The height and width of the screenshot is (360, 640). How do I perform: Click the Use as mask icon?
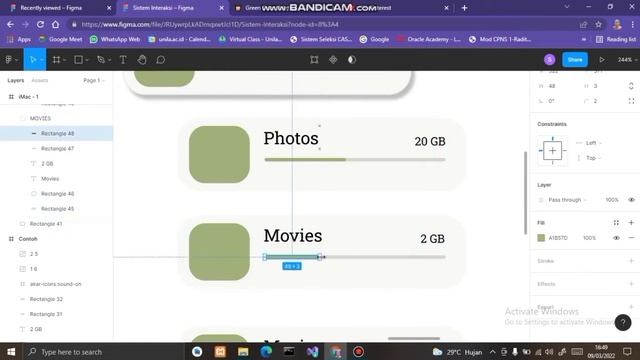pyautogui.click(x=352, y=60)
